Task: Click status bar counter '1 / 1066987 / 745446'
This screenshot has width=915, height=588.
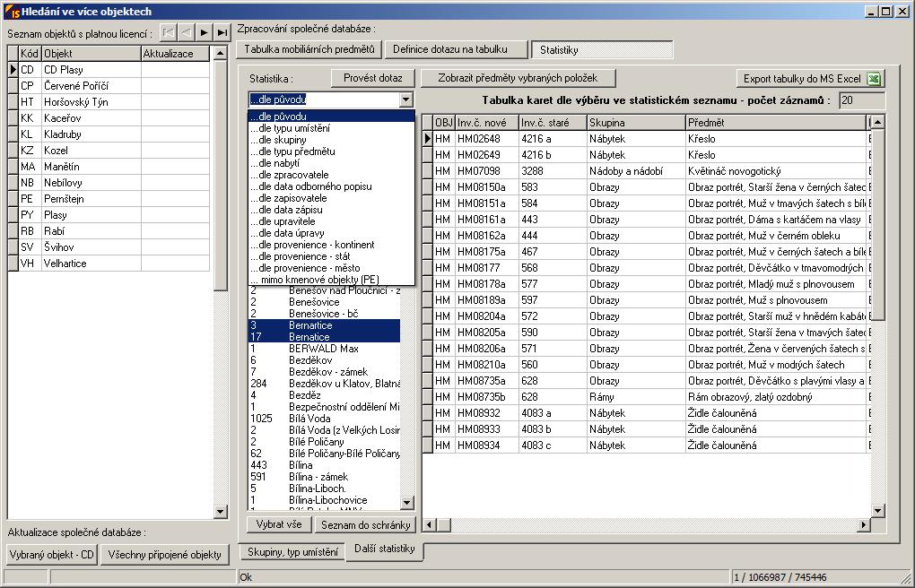Action: pyautogui.click(x=780, y=577)
